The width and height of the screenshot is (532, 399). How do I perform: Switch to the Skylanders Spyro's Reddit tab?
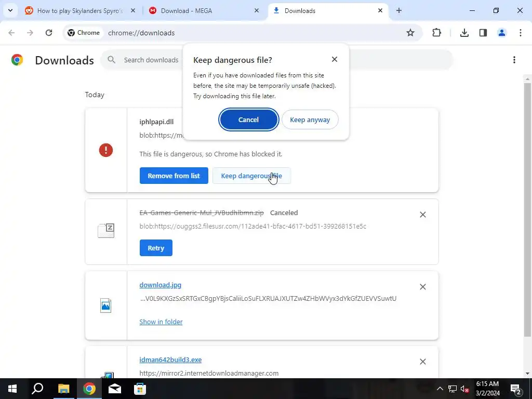80,11
